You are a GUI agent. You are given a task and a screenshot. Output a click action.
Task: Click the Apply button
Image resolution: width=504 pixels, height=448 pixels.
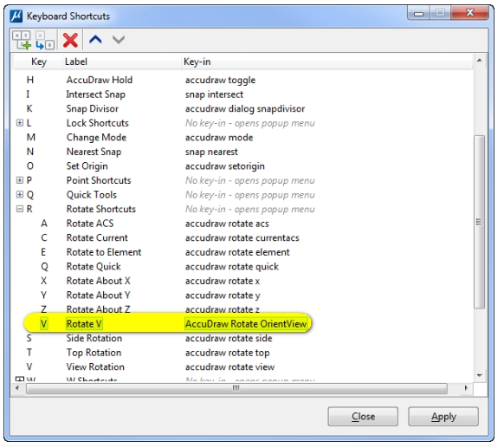443,417
